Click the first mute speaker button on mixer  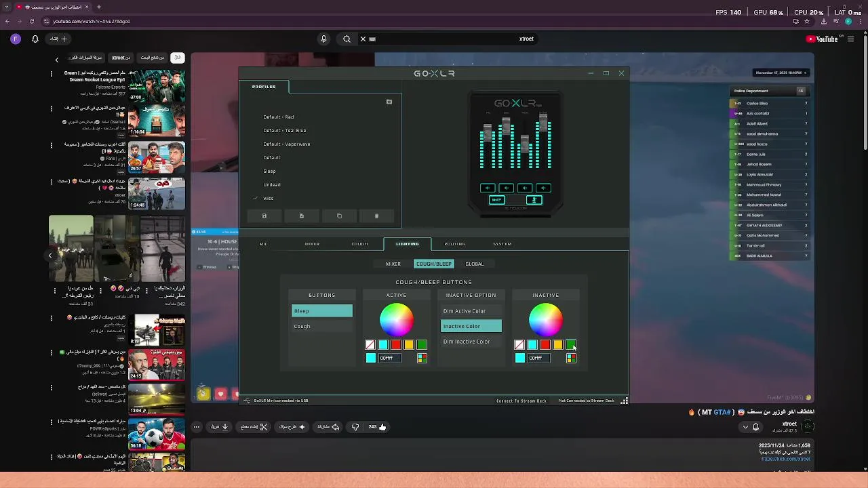(488, 188)
